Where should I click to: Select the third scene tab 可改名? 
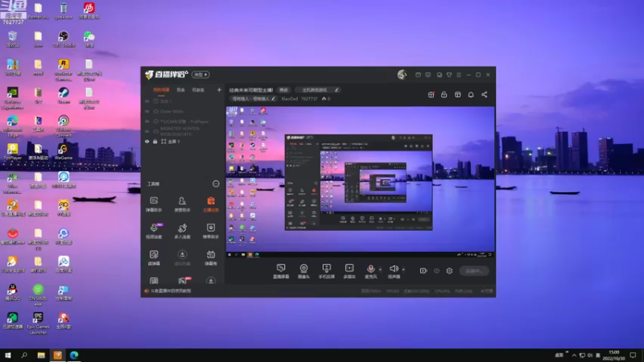(x=198, y=90)
